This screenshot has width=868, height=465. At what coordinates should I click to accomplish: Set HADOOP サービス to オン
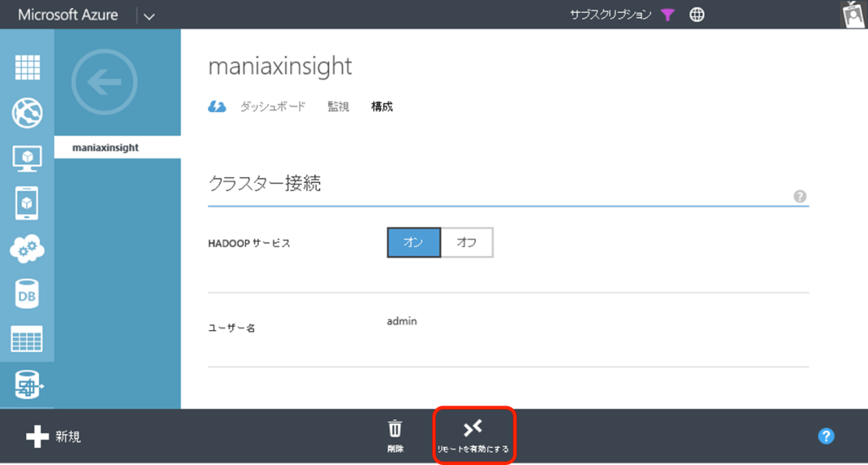click(x=413, y=243)
